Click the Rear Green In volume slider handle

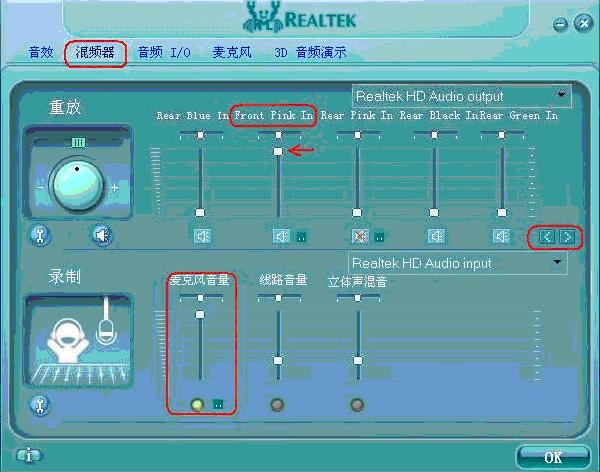(502, 212)
